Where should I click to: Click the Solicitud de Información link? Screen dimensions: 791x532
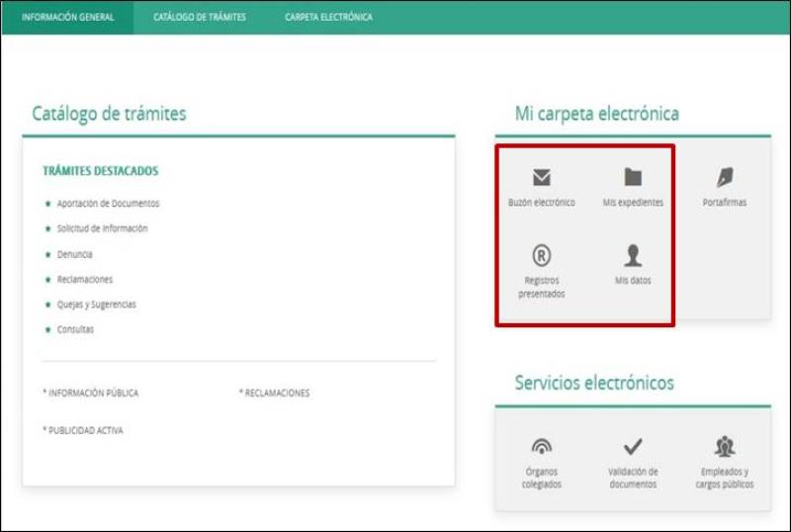pyautogui.click(x=102, y=228)
